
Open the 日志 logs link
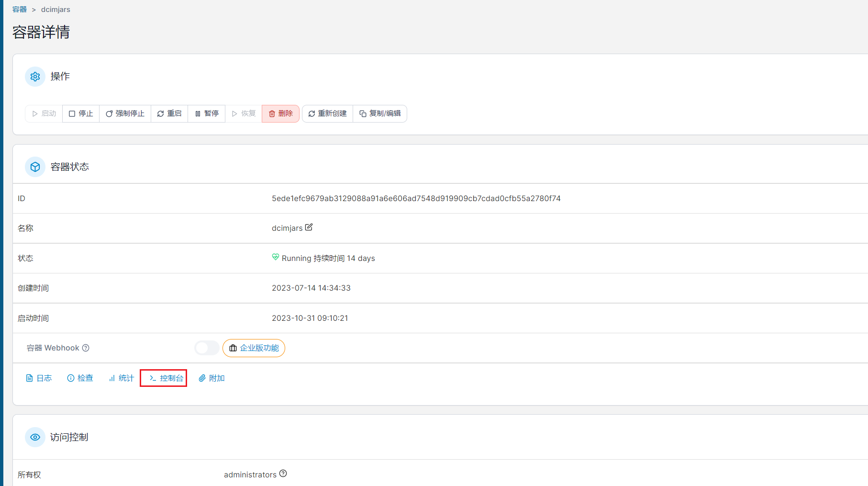point(39,378)
